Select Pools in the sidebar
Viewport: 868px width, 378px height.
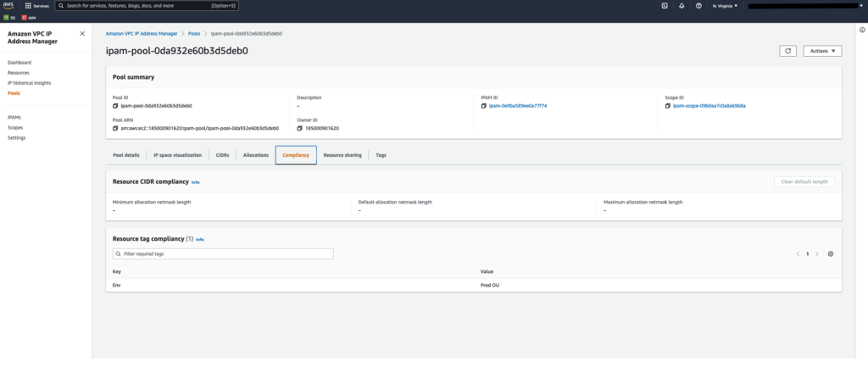pos(14,93)
